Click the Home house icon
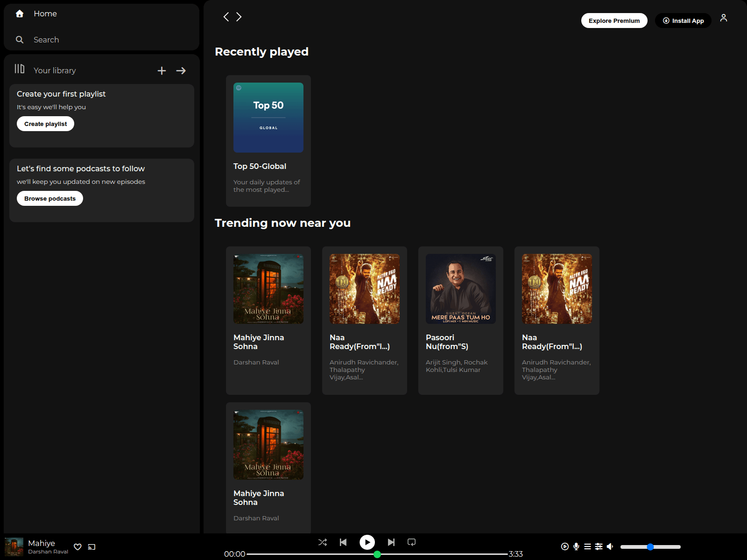The image size is (747, 560). point(20,14)
